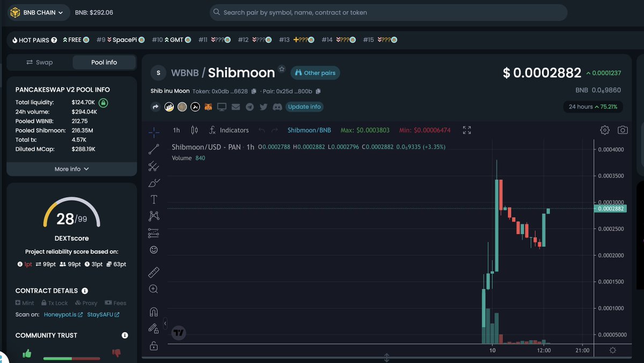This screenshot has width=644, height=363.
Task: Show Contract Details info tooltip
Action: tap(85, 291)
